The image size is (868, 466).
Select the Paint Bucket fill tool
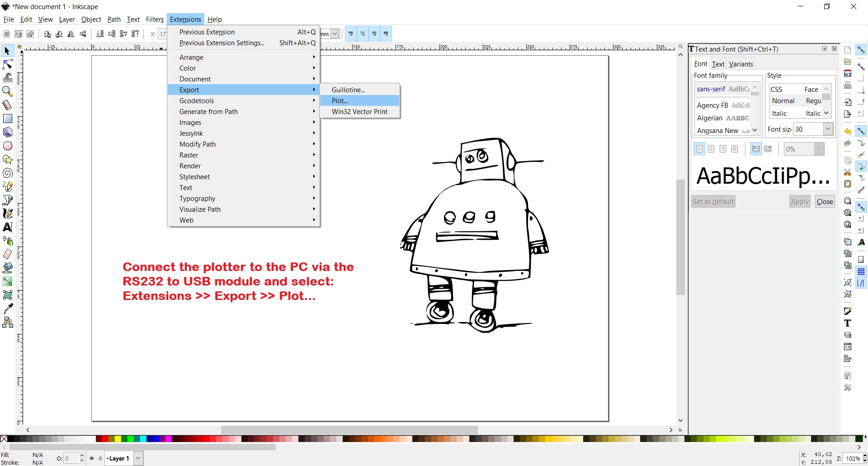click(x=8, y=268)
